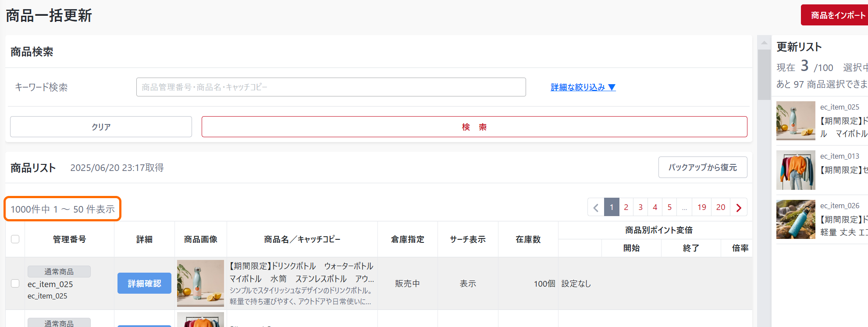Open the water bottle product image in the table row
This screenshot has width=868, height=327.
200,283
